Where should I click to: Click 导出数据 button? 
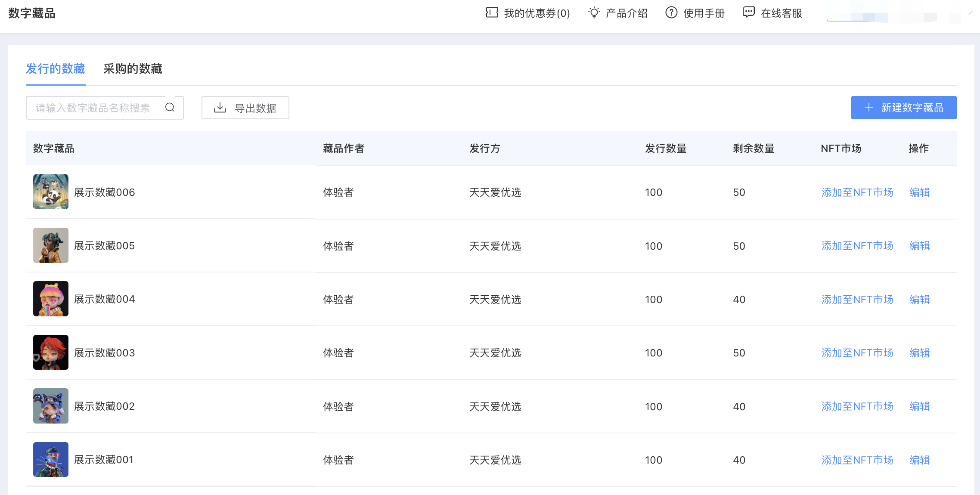click(x=245, y=108)
